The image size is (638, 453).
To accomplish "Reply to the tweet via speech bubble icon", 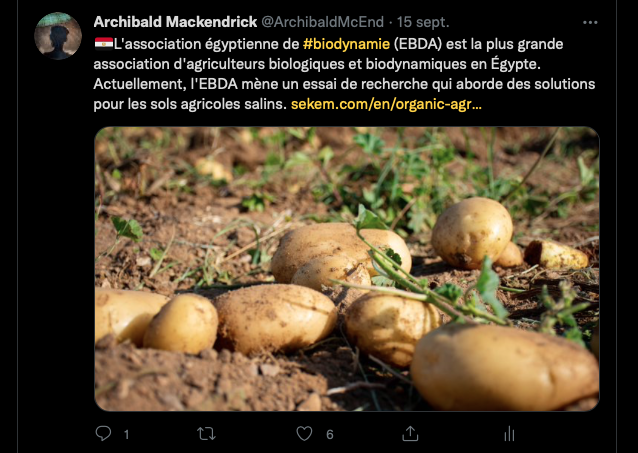I will [103, 433].
